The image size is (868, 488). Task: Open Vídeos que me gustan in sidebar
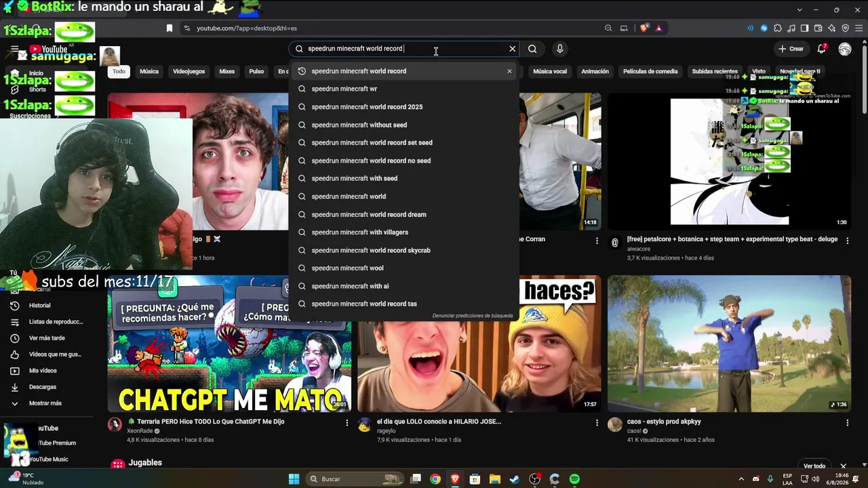click(x=47, y=354)
